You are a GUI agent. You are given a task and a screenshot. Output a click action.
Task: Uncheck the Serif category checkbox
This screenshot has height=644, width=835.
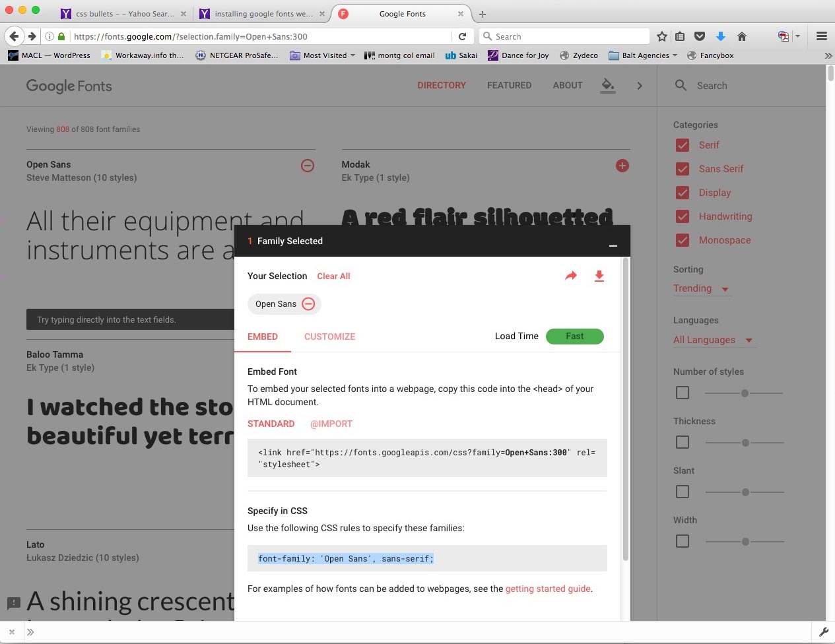pos(683,145)
